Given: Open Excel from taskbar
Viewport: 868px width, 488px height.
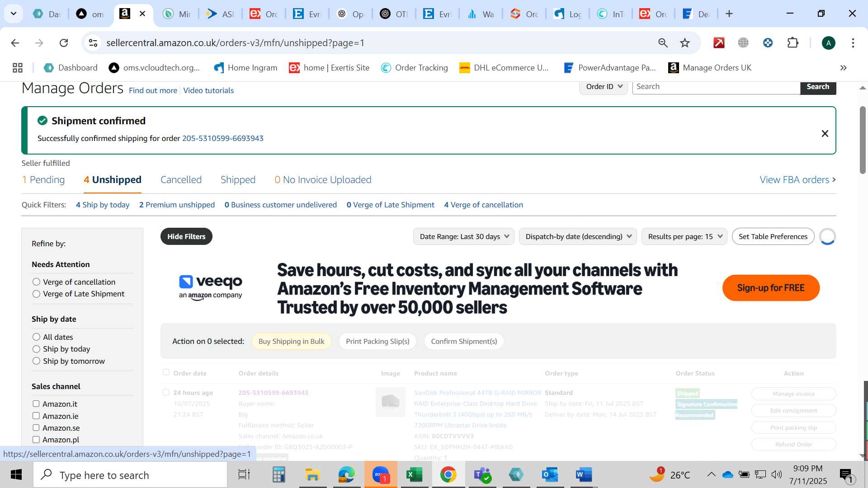Looking at the screenshot, I should click(414, 475).
